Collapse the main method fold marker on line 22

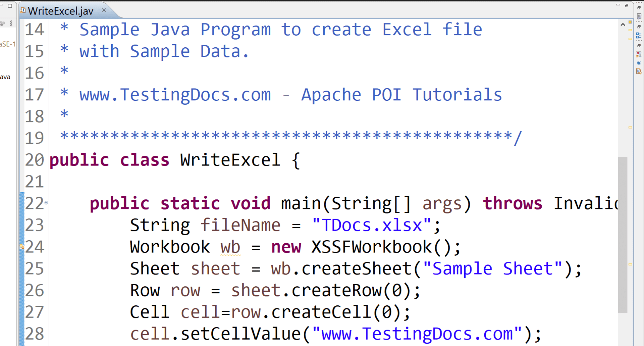pos(47,203)
